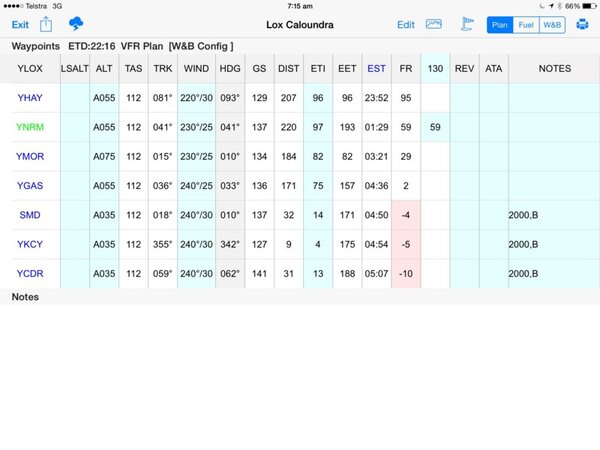The image size is (600, 450).
Task: Select the YHAY waypoint
Action: coord(30,98)
